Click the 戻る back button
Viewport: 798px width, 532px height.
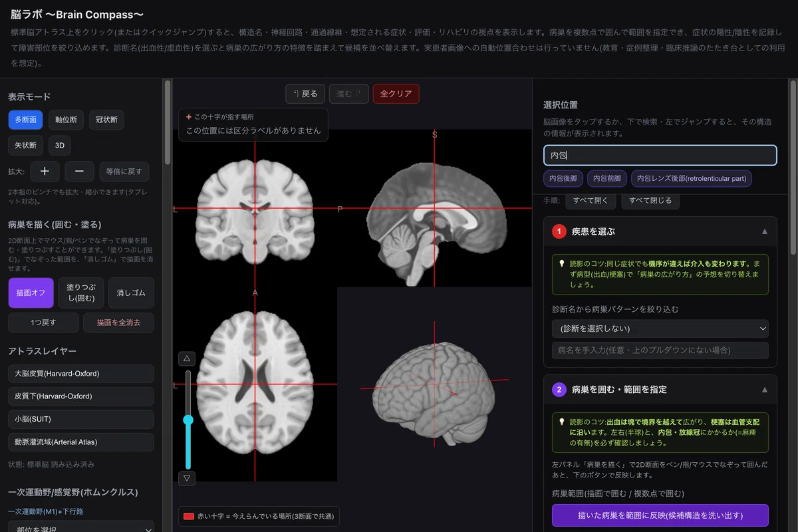tap(305, 94)
